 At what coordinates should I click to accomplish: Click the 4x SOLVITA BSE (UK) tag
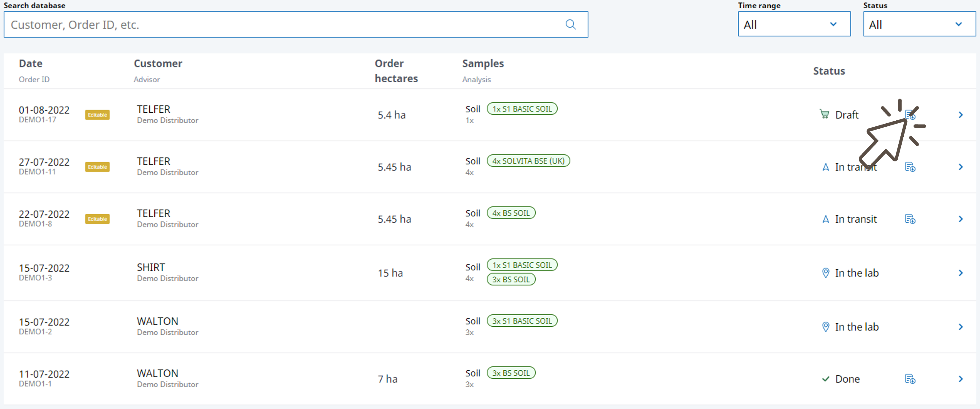click(528, 161)
